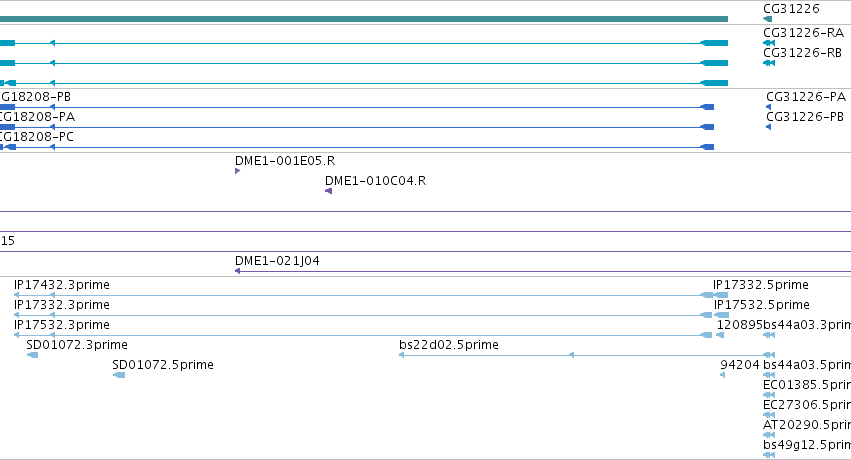Click the bs22d02.5prime alignment line
Screen dimensions: 851x460
pyautogui.click(x=587, y=355)
